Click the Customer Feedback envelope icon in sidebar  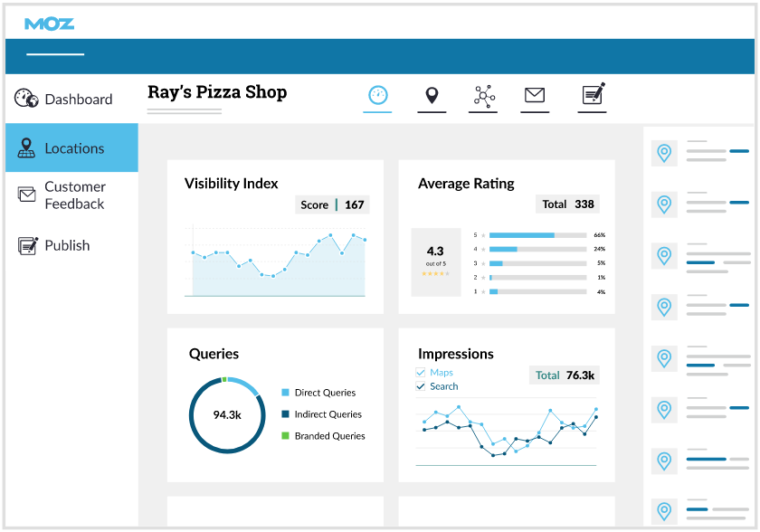click(x=27, y=195)
